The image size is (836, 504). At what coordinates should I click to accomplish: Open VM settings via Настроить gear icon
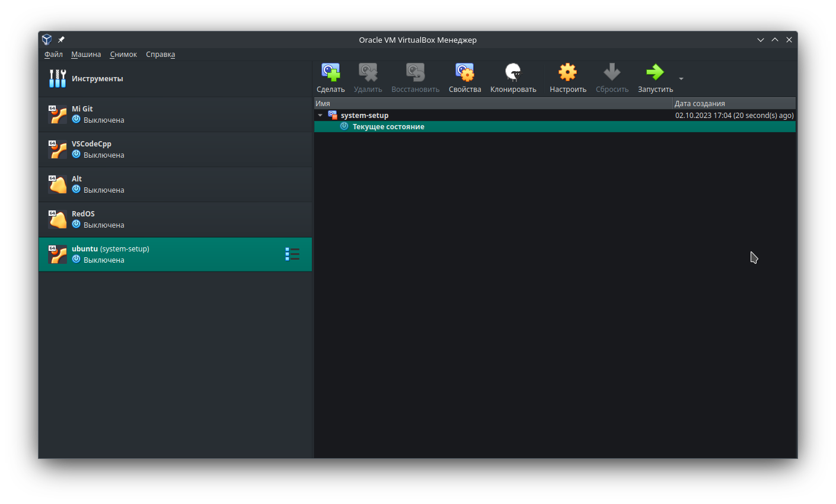tap(567, 72)
